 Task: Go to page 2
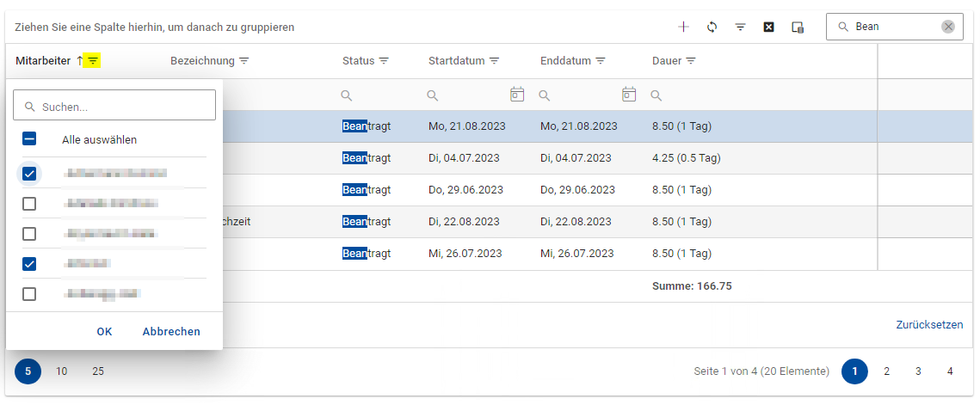(886, 371)
